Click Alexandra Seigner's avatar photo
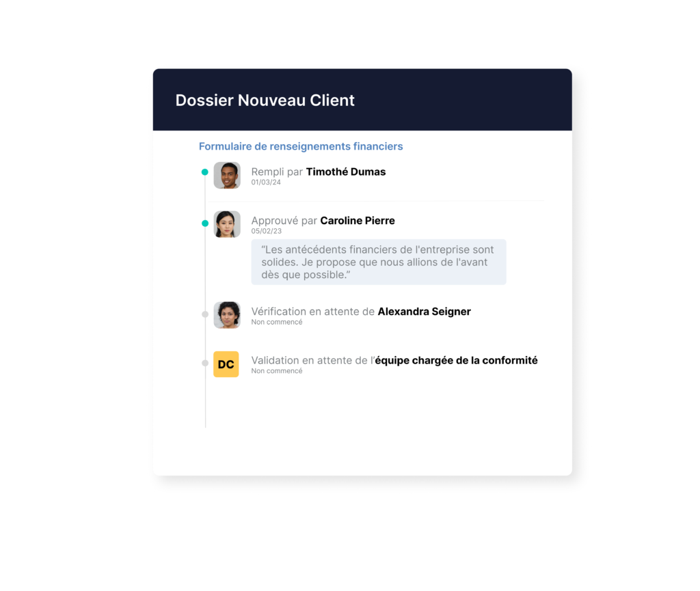The image size is (700, 591). tap(227, 315)
